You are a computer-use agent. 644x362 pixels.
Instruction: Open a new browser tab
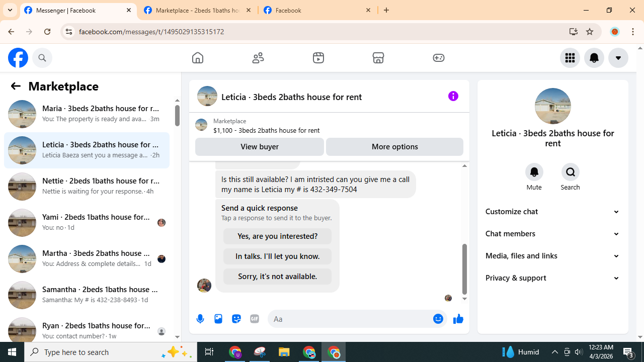pyautogui.click(x=386, y=10)
